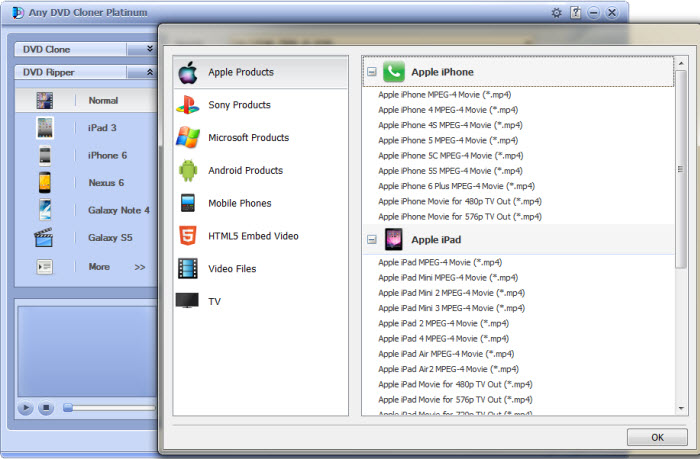
Task: Select Apple iPad Movie for 576p TV Out
Action: [x=455, y=399]
